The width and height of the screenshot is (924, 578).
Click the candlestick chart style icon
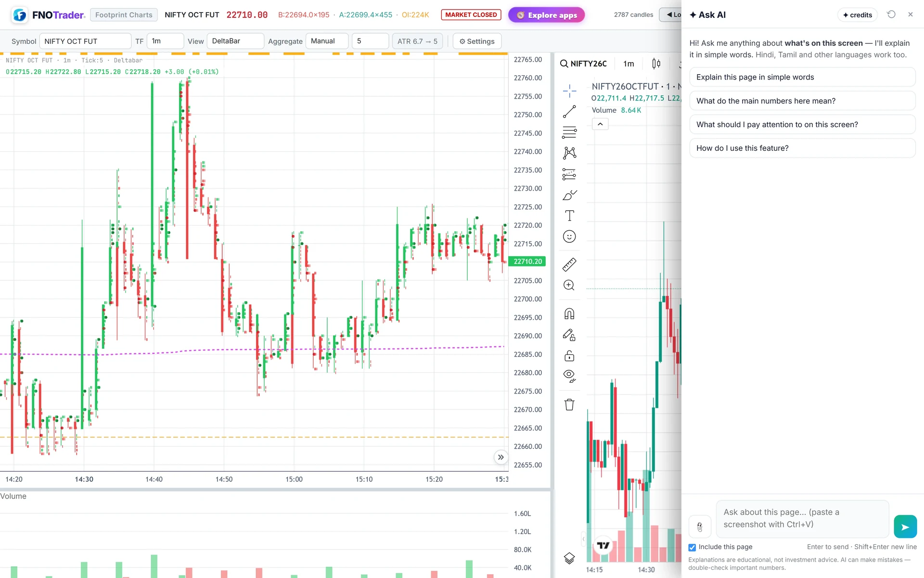pyautogui.click(x=656, y=64)
